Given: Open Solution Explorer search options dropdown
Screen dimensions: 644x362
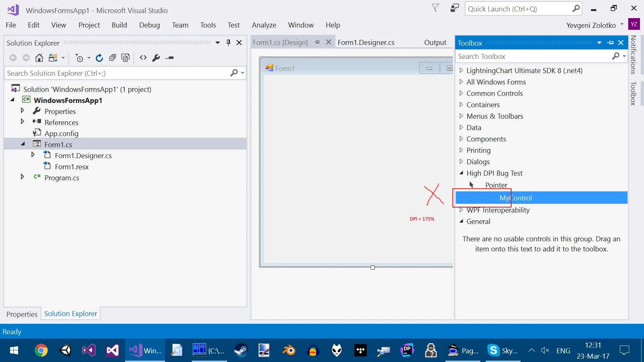Looking at the screenshot, I should (243, 73).
